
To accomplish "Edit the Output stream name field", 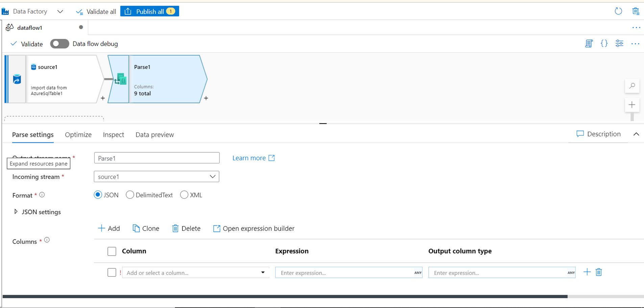I will pos(157,158).
